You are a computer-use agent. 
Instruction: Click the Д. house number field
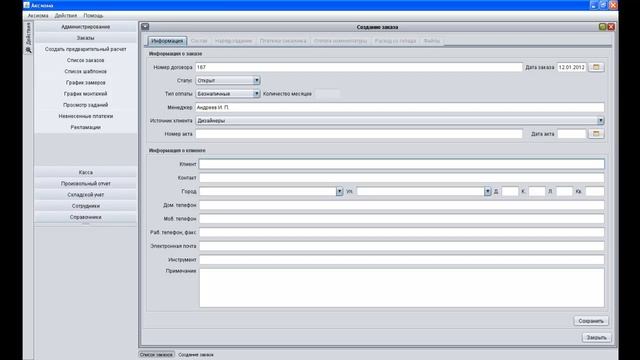tap(510, 191)
